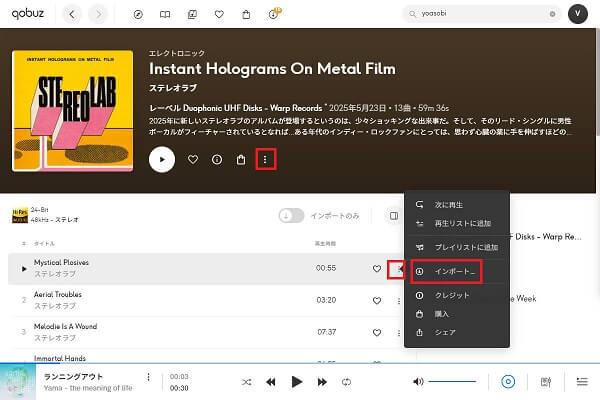
Task: Open favorites heart icon in top bar
Action: [219, 15]
